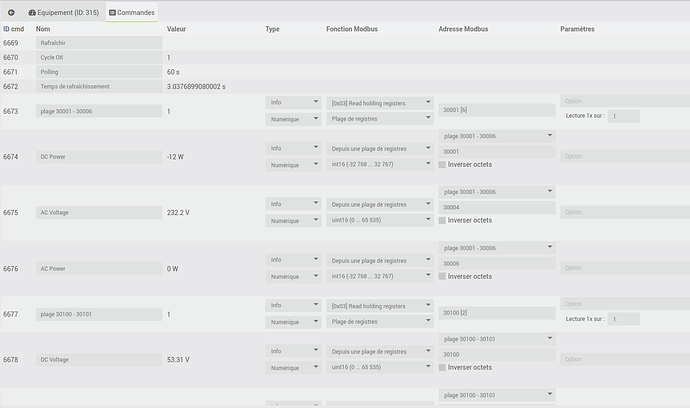Click the address field 30100 [2]
The height and width of the screenshot is (408, 690).
coord(497,313)
